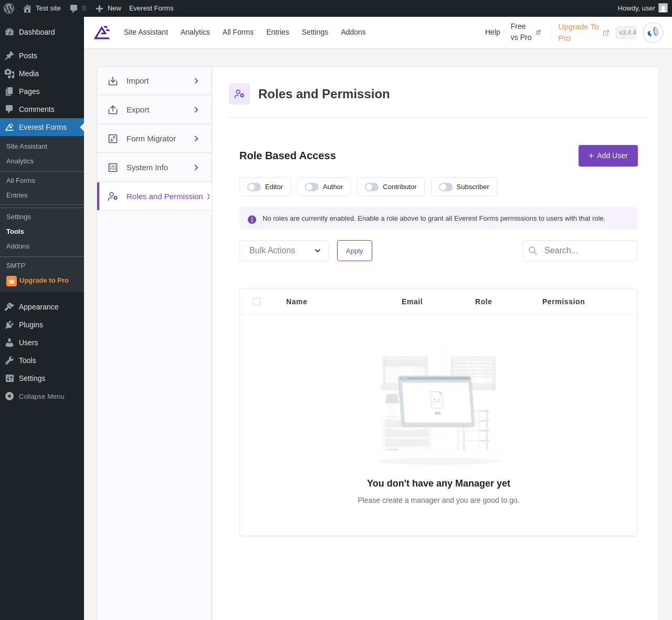Click the System Info icon
This screenshot has width=672, height=620.
pyautogui.click(x=113, y=168)
